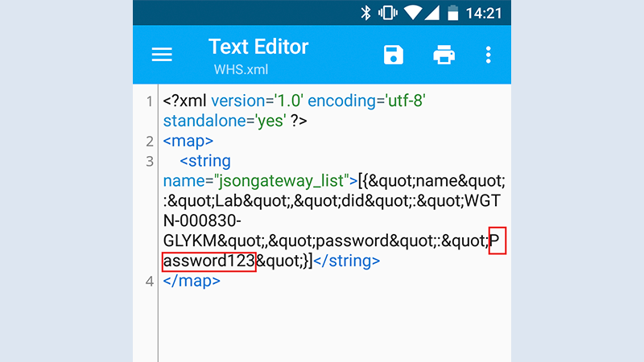Save the file with the floppy disk icon
This screenshot has height=362, width=644.
(393, 55)
